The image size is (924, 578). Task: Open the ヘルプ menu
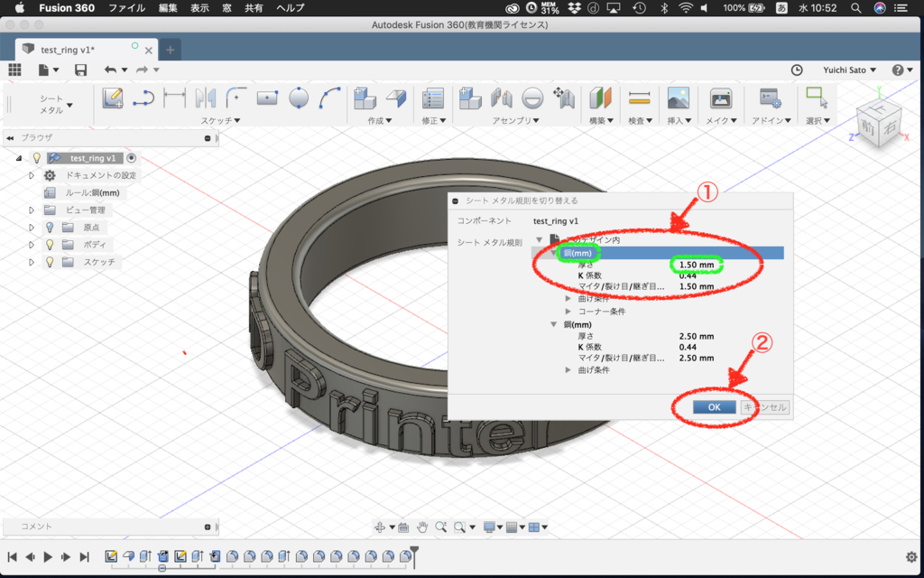click(290, 8)
